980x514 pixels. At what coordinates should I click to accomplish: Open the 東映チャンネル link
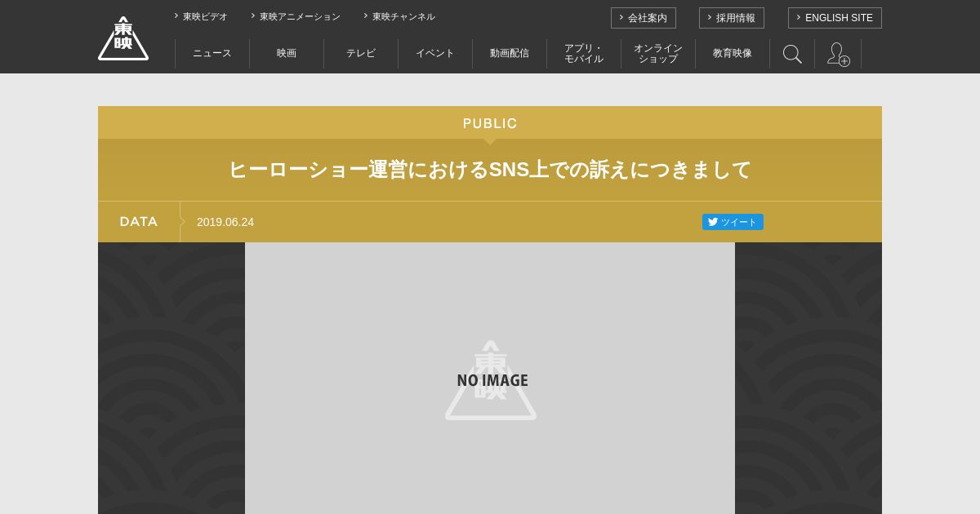pyautogui.click(x=399, y=16)
